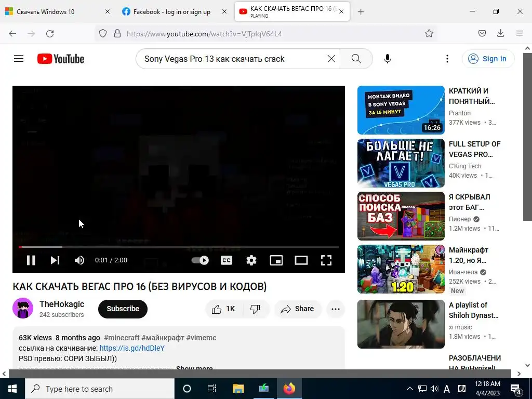532x399 pixels.
Task: Open the Windows Start menu
Action: coord(12,389)
